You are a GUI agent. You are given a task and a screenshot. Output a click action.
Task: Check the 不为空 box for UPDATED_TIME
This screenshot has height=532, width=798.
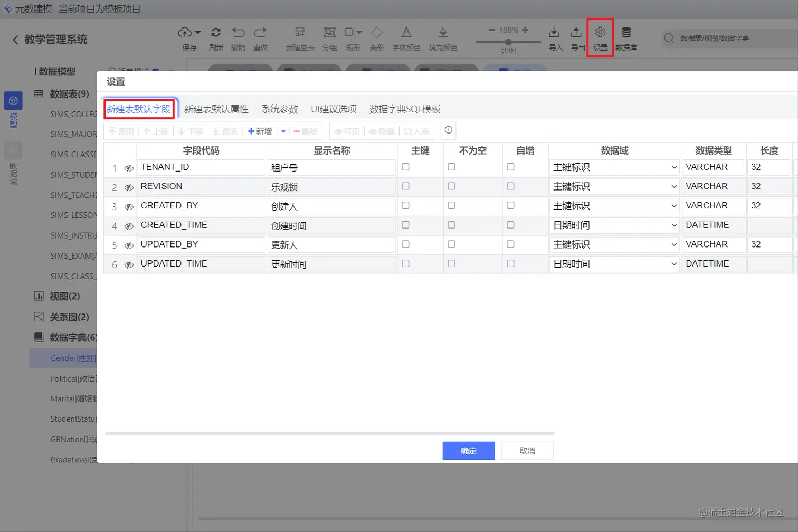coord(451,263)
